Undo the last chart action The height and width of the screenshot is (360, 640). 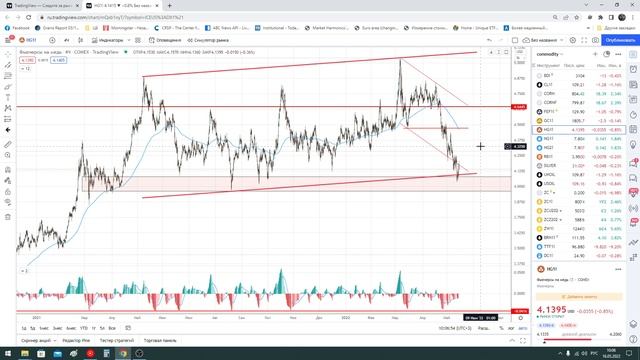[x=489, y=40]
